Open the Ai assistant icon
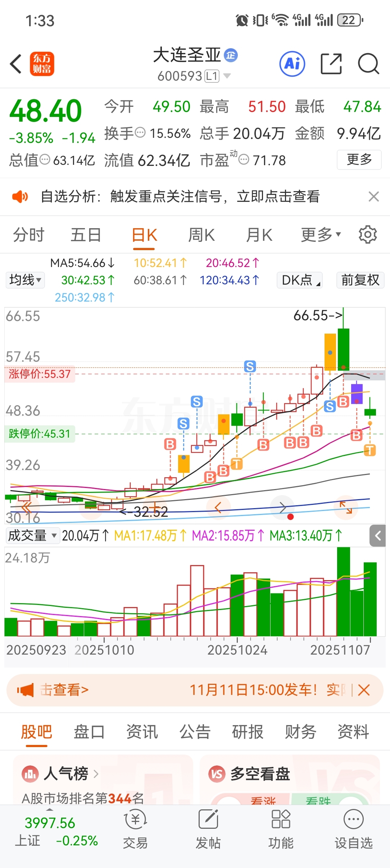This screenshot has width=390, height=868. [292, 64]
